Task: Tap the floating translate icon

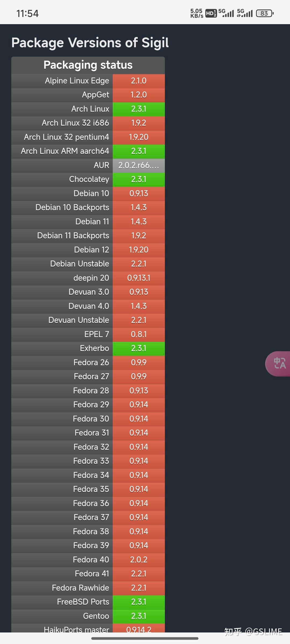Action: (x=278, y=364)
